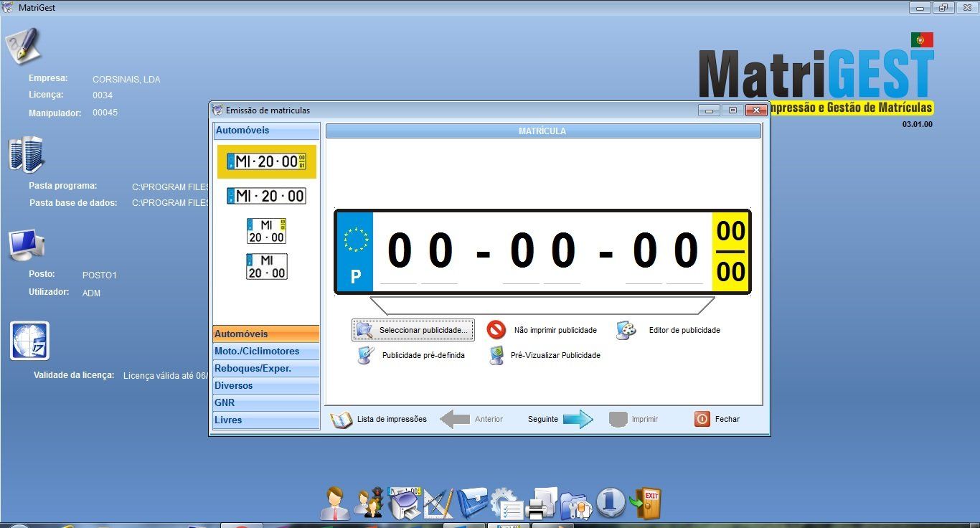Switch to the orange Automóveis category tab
Viewport: 980px width, 528px height.
pos(266,334)
